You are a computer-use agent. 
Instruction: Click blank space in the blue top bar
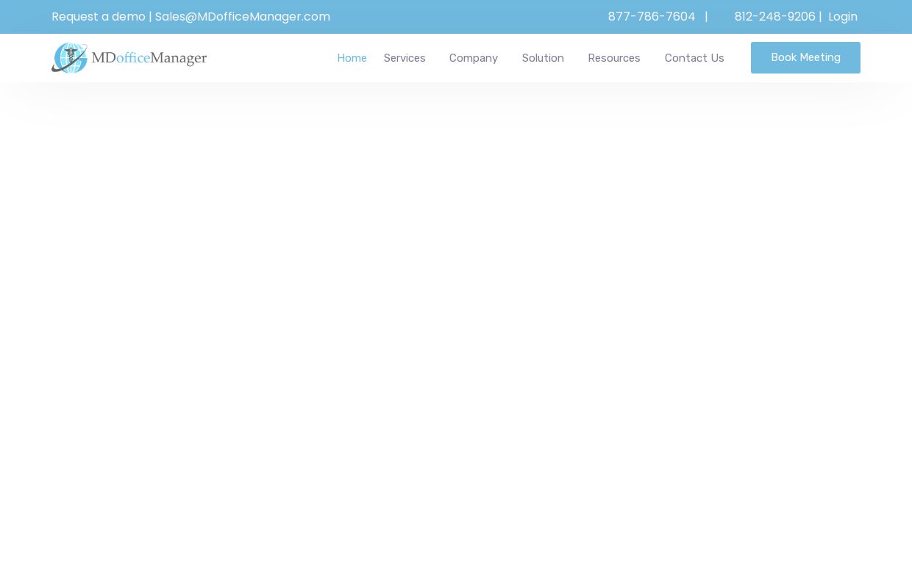pyautogui.click(x=471, y=17)
